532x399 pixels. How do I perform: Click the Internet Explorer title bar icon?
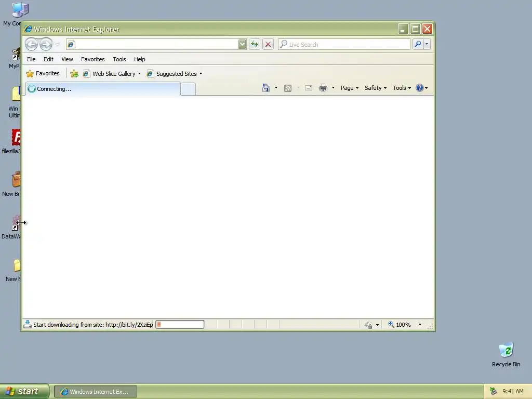(x=28, y=29)
